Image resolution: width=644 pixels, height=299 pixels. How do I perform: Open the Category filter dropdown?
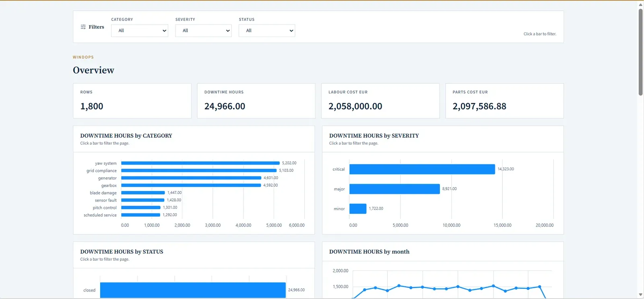(139, 31)
